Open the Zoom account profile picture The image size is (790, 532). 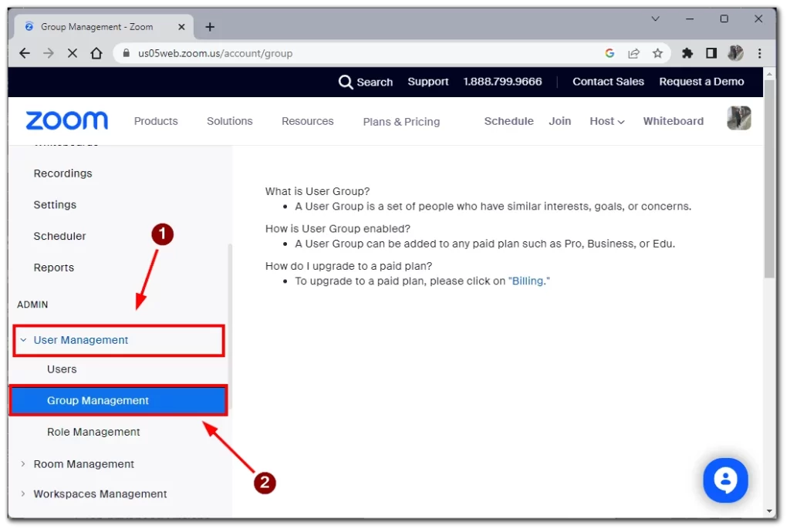point(739,118)
